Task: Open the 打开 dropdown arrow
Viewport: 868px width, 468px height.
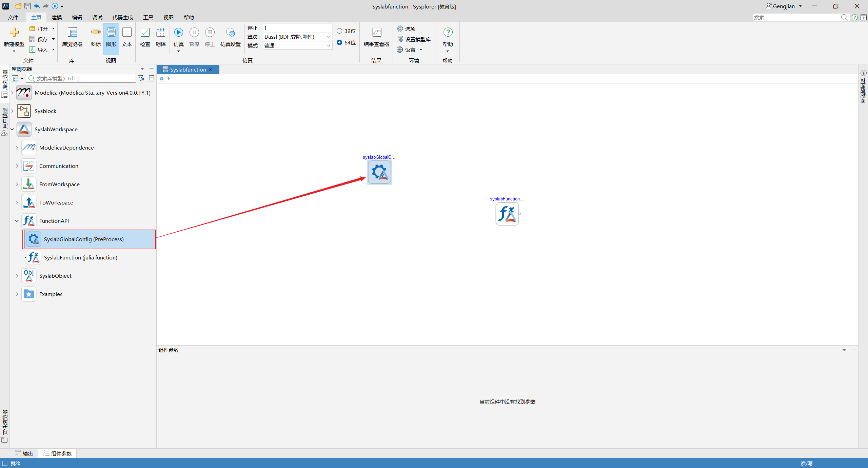Action: 53,29
